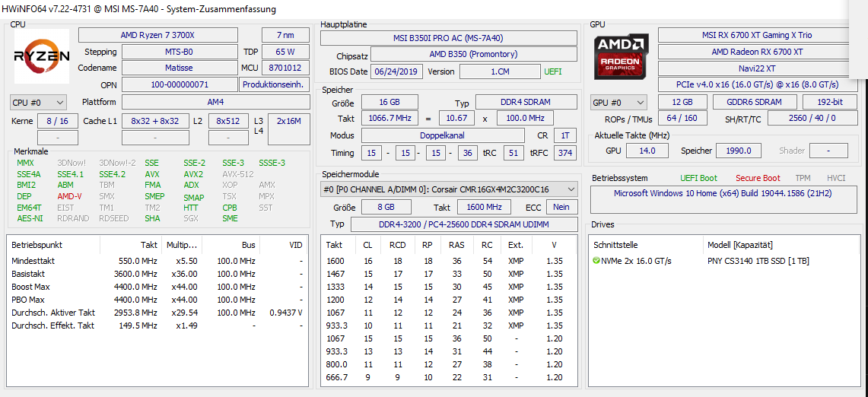Viewport: 868px width, 397px height.
Task: Click the DDR4-3200 / PC4-25600 module type field
Action: pyautogui.click(x=464, y=224)
